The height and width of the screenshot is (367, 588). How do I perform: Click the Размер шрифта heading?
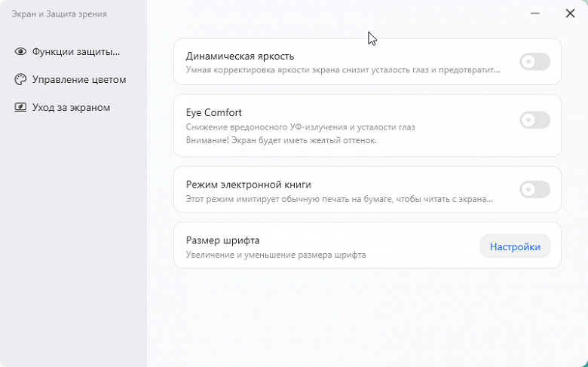(x=222, y=240)
